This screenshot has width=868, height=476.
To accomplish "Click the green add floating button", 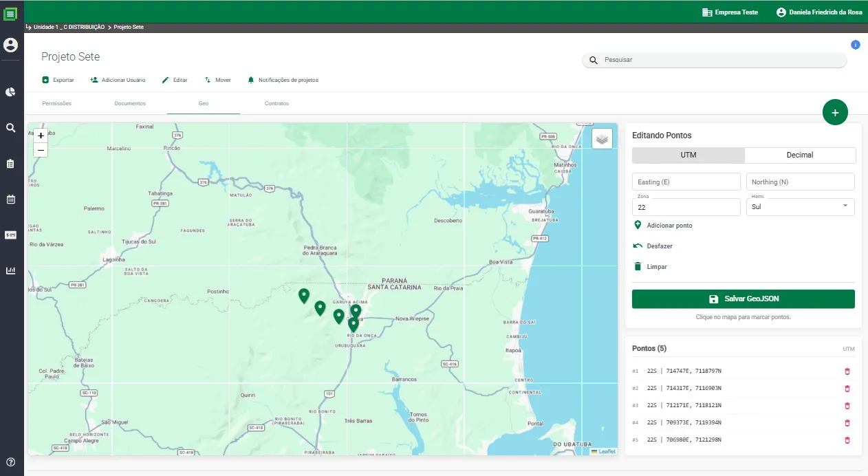I will pyautogui.click(x=835, y=112).
